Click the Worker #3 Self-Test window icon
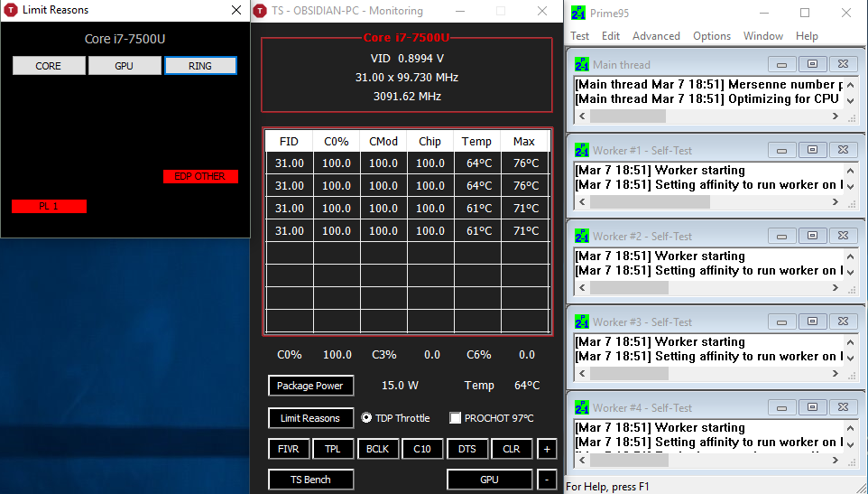Image resolution: width=868 pixels, height=494 pixels. pos(581,322)
